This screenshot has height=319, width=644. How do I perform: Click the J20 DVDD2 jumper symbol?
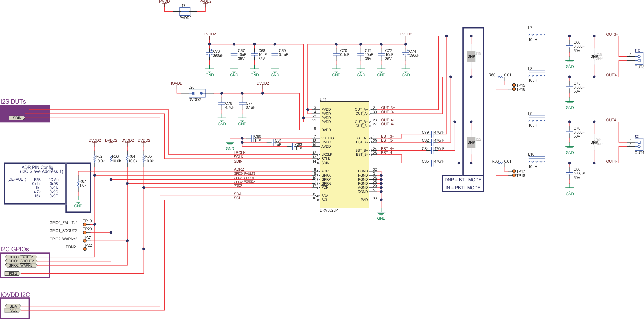pyautogui.click(x=197, y=93)
